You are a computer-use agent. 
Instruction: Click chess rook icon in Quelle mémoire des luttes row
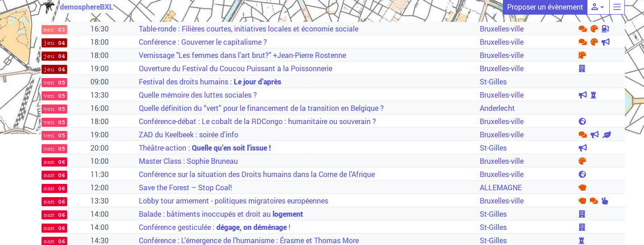593,95
